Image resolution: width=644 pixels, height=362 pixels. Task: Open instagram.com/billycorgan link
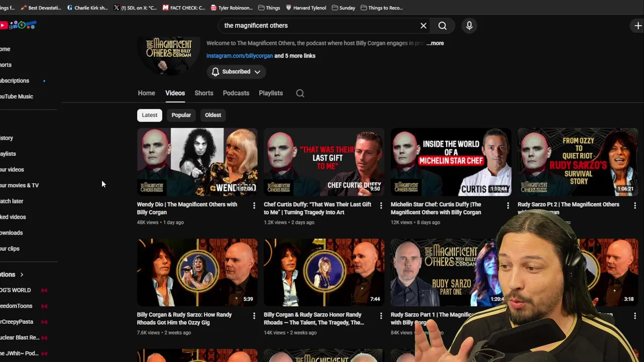[x=239, y=56]
